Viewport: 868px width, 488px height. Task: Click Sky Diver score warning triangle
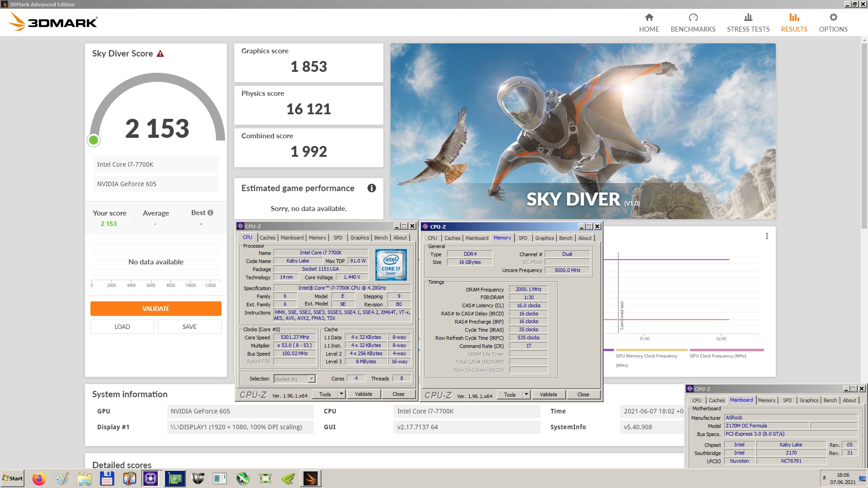click(x=160, y=54)
